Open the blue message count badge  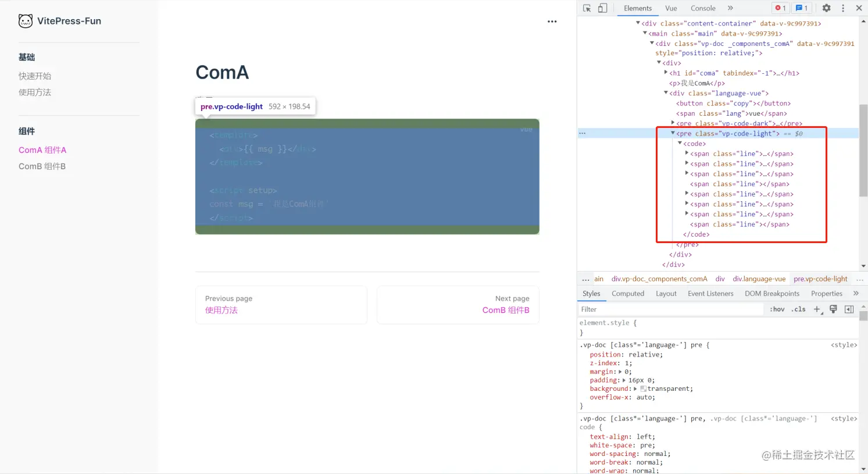802,8
